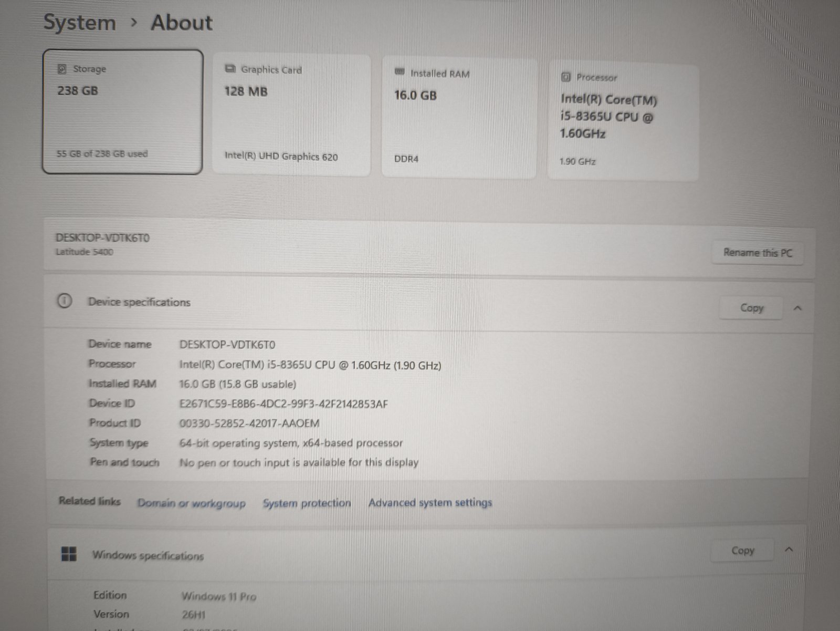Screen dimensions: 840x631
Task: Click the Windows specifications header text
Action: 148,555
